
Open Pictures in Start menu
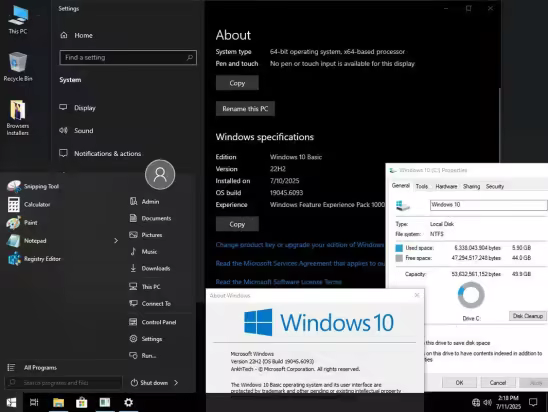click(146, 235)
